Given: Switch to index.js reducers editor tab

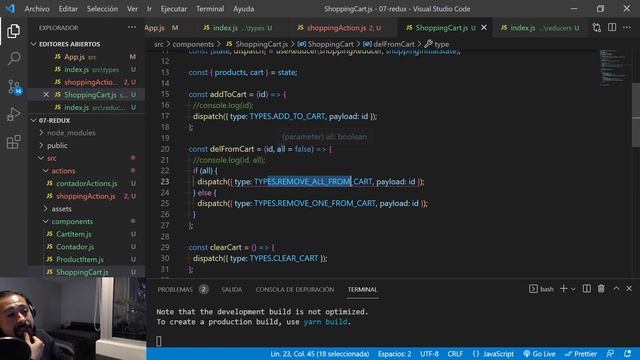Looking at the screenshot, I should 539,28.
